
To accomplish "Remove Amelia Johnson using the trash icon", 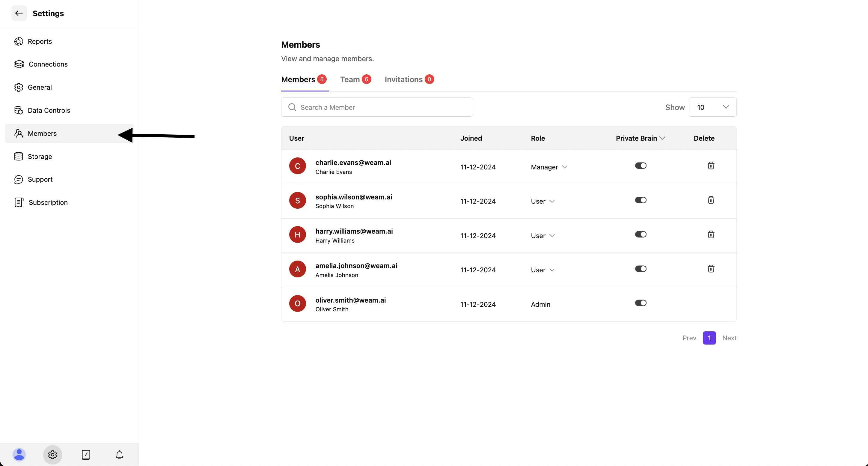I will pos(711,269).
